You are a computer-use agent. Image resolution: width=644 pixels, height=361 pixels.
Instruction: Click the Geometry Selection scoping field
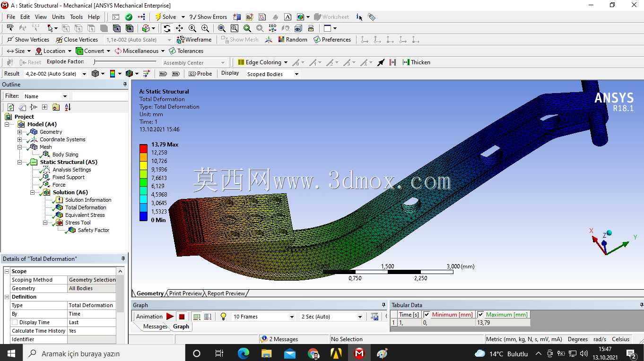92,280
